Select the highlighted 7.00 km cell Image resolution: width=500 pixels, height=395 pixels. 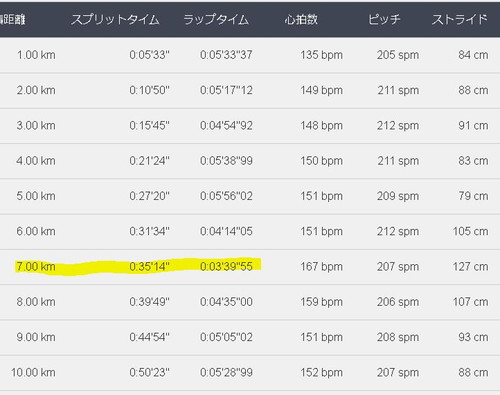click(x=36, y=267)
